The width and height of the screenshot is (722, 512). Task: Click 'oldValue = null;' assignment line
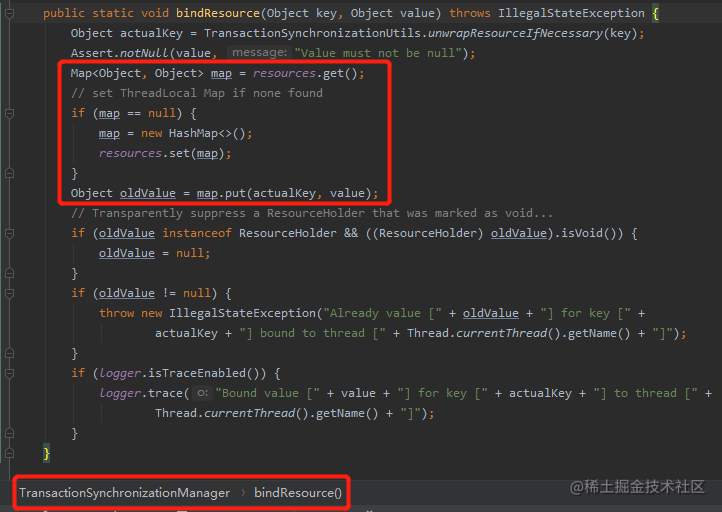(x=154, y=253)
